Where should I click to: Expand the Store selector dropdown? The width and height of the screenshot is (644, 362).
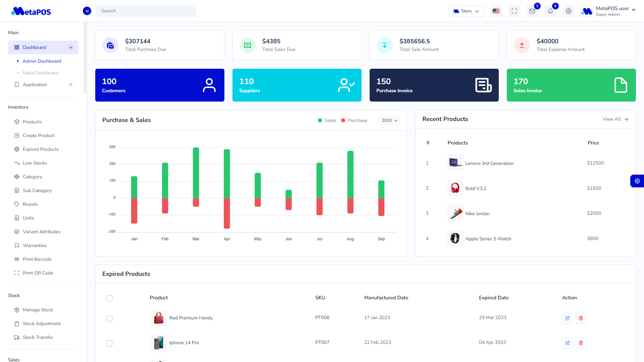(466, 11)
